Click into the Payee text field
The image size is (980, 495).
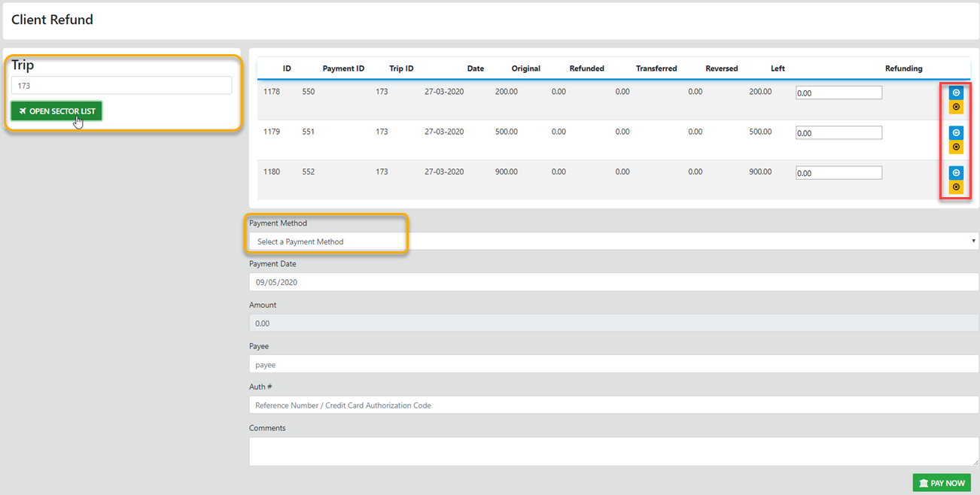613,364
